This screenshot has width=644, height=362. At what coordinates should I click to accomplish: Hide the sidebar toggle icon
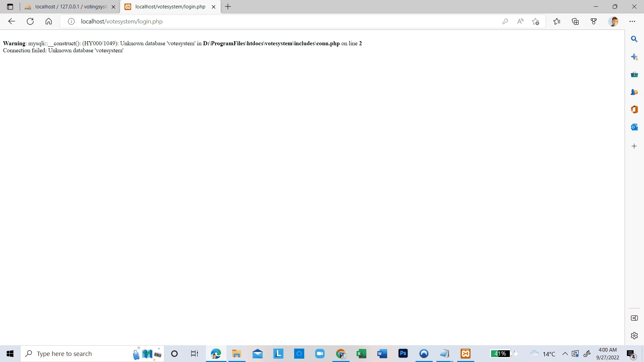[634, 318]
